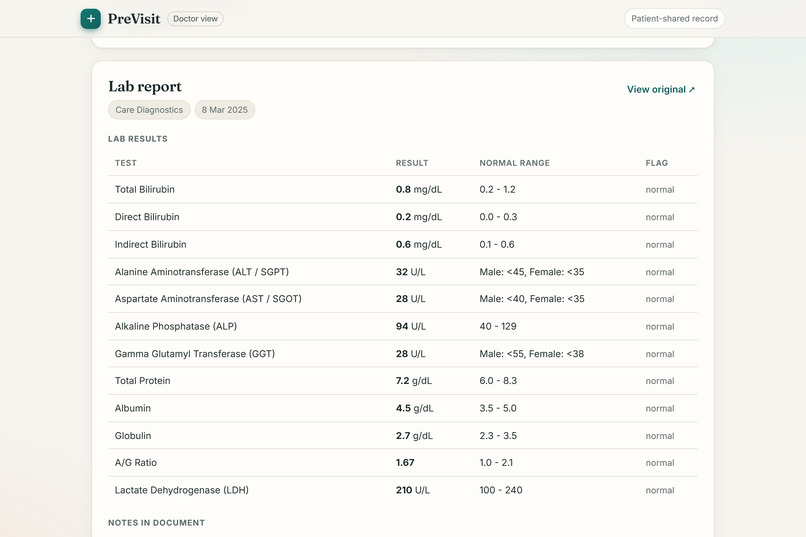806x537 pixels.
Task: Select the Direct Bilirubin test name
Action: (x=147, y=217)
